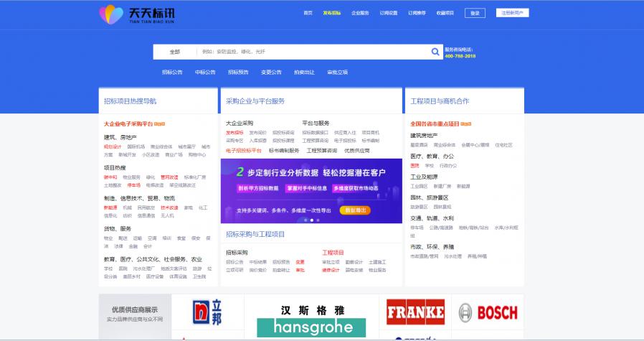Click hot badge beside 全国各省市重点项目
This screenshot has width=644, height=341.
[466, 123]
